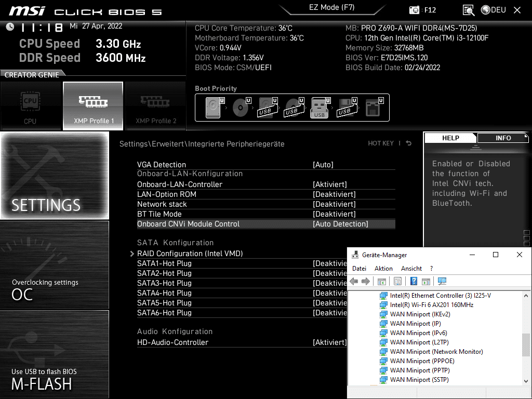
Task: Open the SETTINGS section
Action: (55, 176)
